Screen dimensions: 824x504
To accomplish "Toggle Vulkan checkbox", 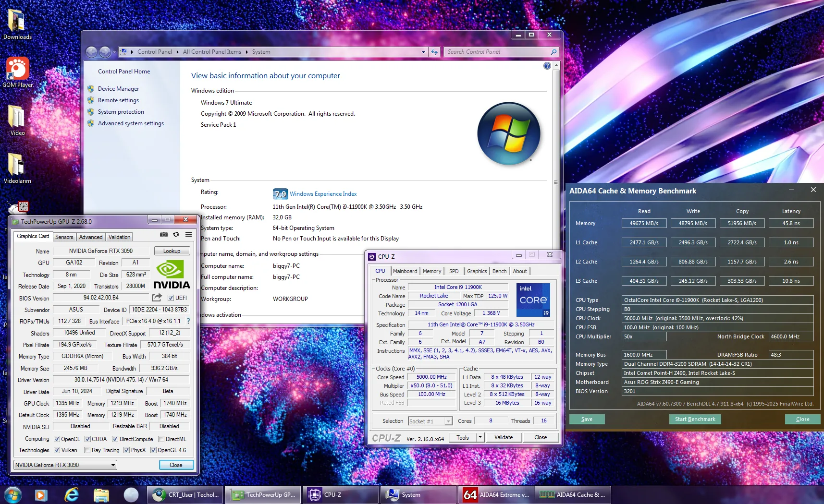I will pyautogui.click(x=57, y=450).
